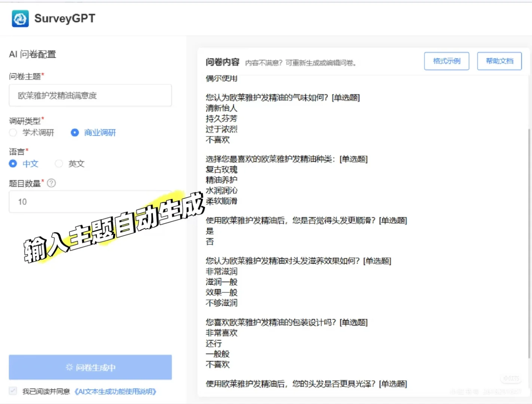Click the 问卷生成中 generate button
This screenshot has width=532, height=404.
click(91, 367)
